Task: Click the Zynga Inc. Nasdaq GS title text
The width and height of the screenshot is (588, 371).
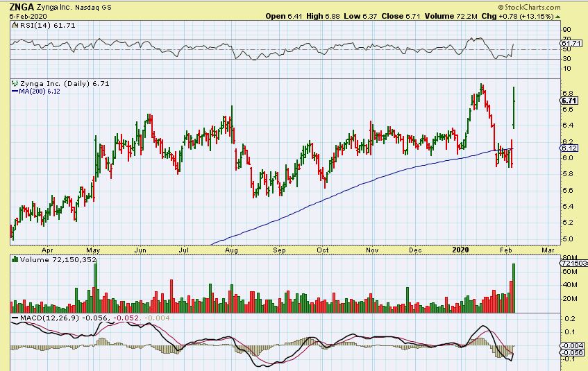Action: (x=74, y=7)
